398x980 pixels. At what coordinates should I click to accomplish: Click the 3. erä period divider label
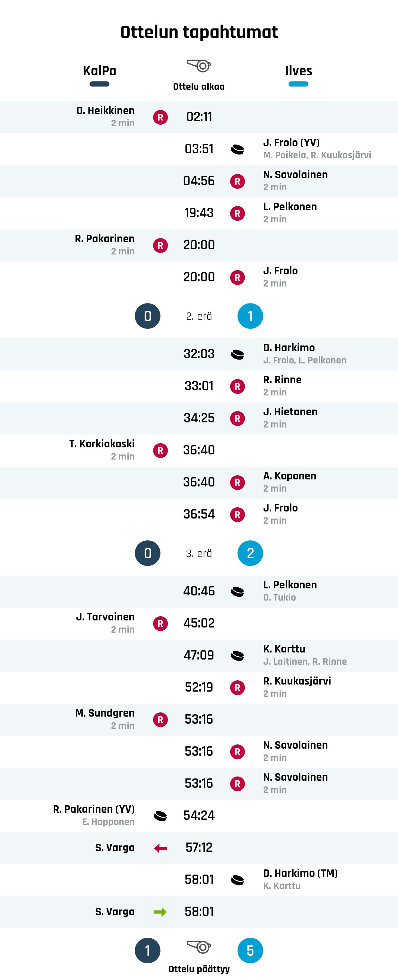[199, 553]
